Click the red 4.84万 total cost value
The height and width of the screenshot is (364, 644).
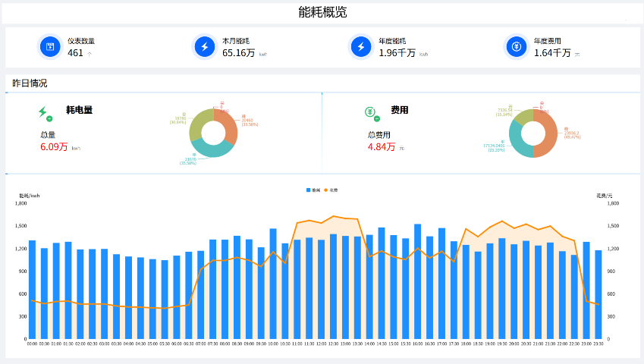[x=382, y=147]
